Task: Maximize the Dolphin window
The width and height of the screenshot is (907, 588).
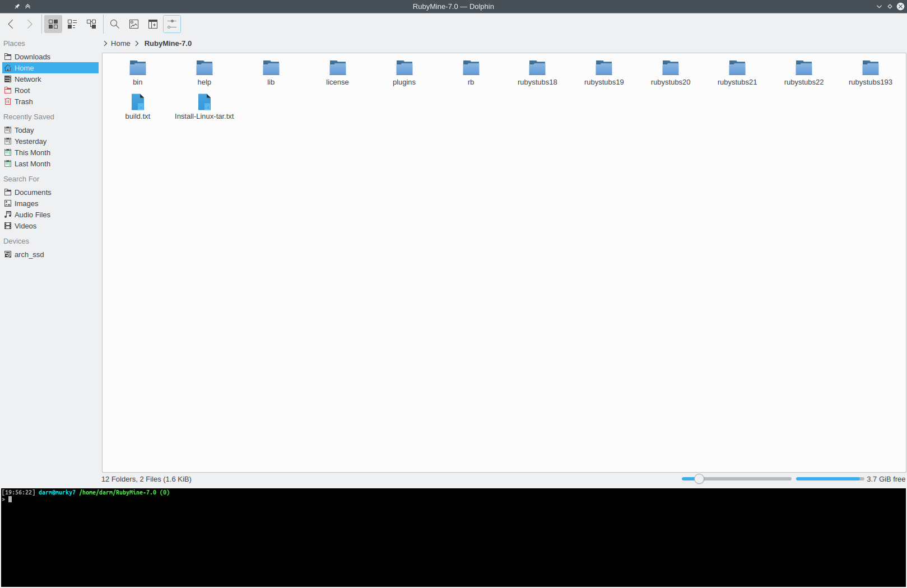Action: 890,6
